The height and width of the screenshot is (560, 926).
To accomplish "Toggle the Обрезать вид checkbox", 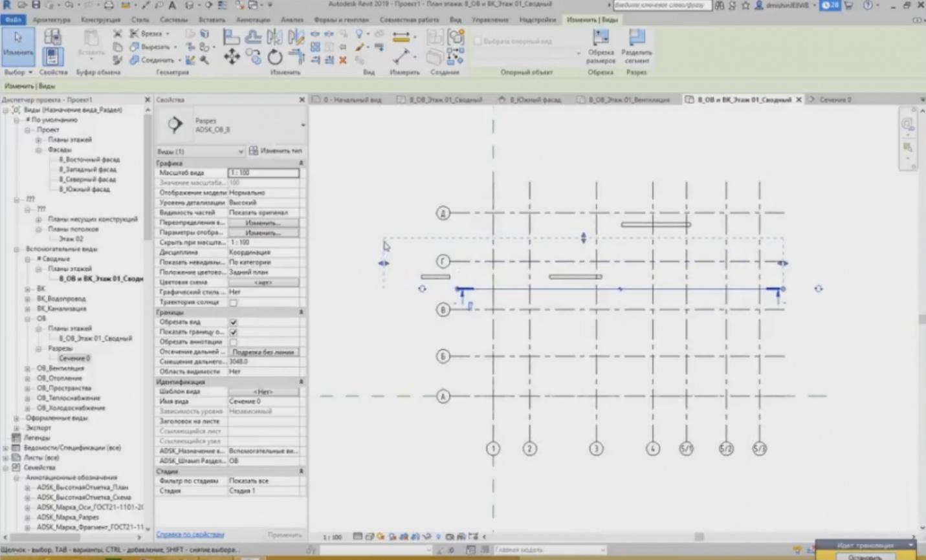I will point(233,322).
